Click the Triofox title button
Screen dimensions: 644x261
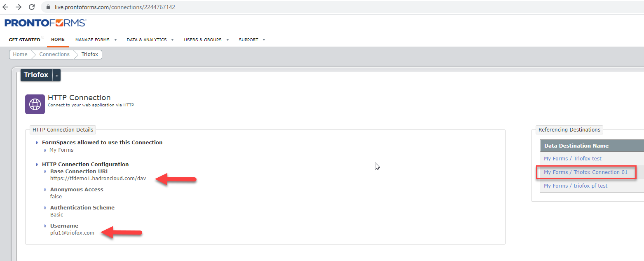[36, 75]
